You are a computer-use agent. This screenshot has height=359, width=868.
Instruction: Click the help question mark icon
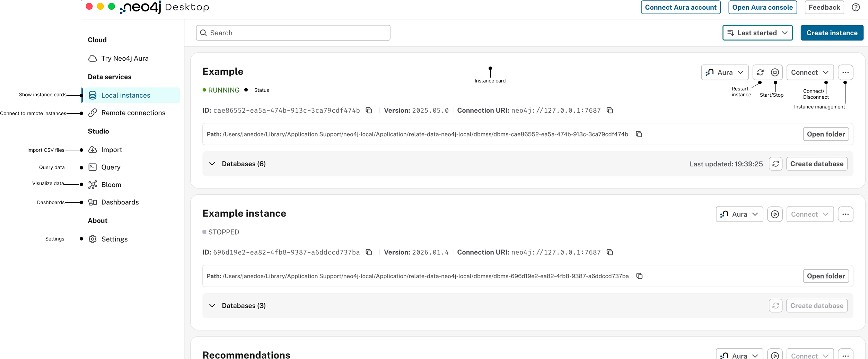(856, 7)
